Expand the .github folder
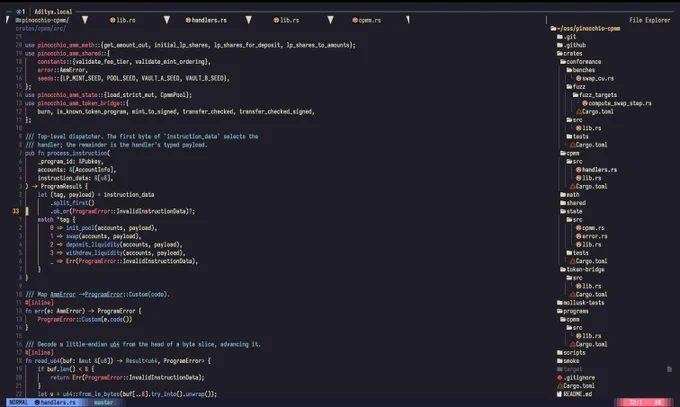The height and width of the screenshot is (407, 680). pos(560,45)
